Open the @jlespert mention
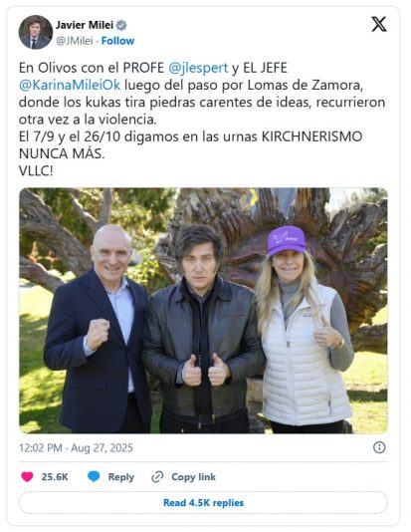 click(x=198, y=68)
